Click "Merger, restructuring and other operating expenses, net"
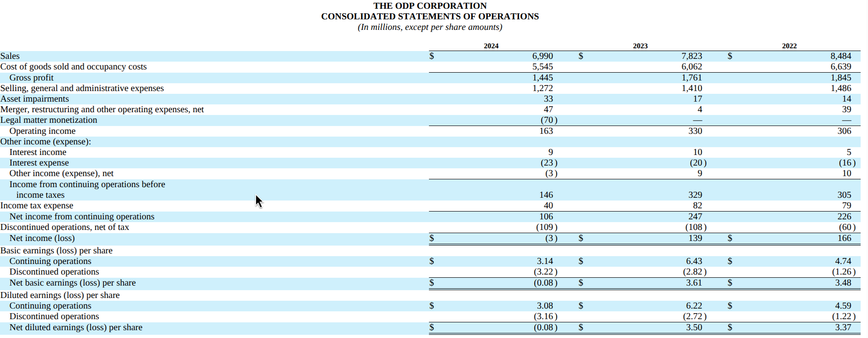Image resolution: width=868 pixels, height=338 pixels. click(102, 109)
